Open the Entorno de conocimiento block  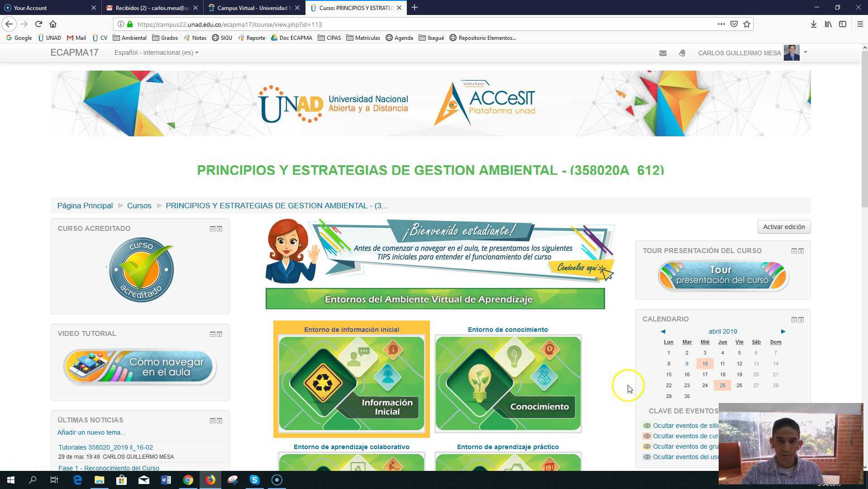coord(507,383)
